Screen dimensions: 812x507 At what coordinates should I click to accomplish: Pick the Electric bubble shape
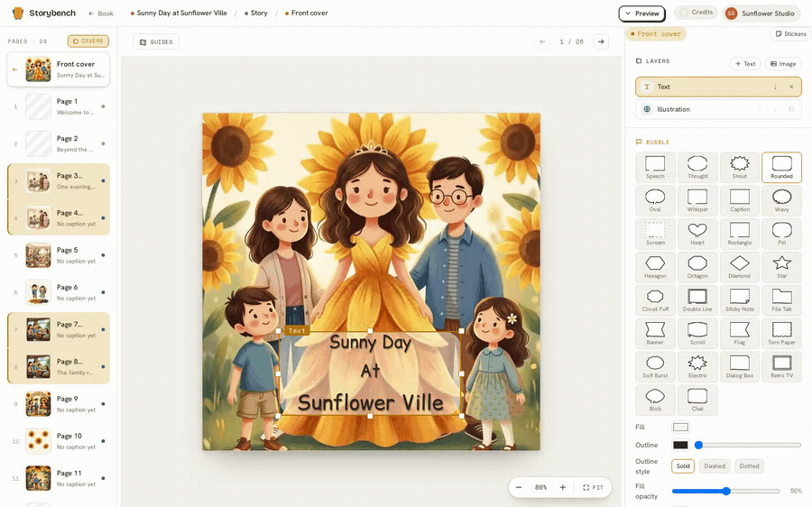tap(697, 366)
